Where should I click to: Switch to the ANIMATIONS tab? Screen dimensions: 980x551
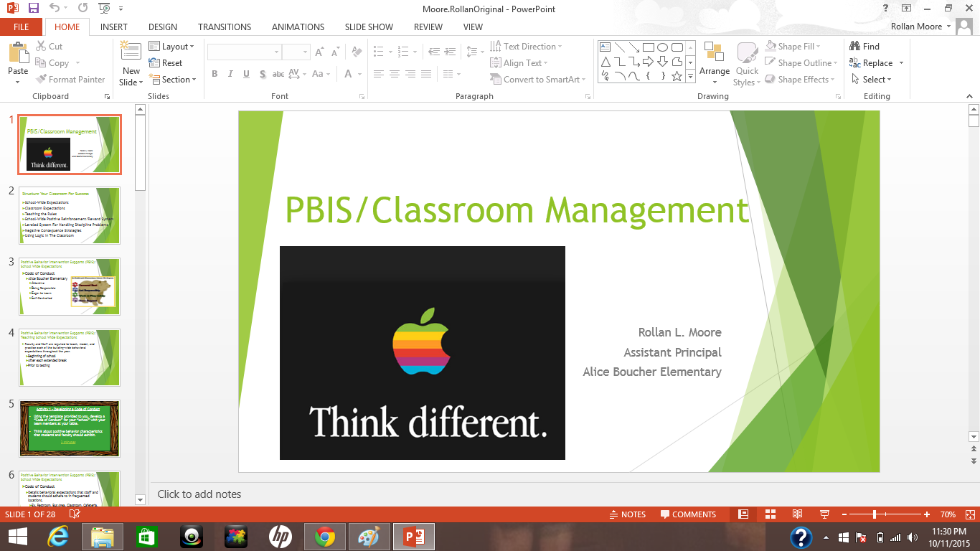pyautogui.click(x=298, y=27)
